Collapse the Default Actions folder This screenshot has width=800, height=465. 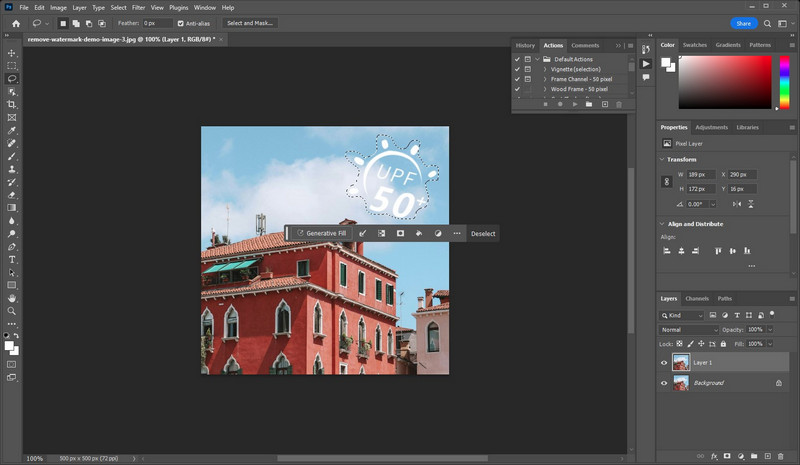pyautogui.click(x=537, y=59)
